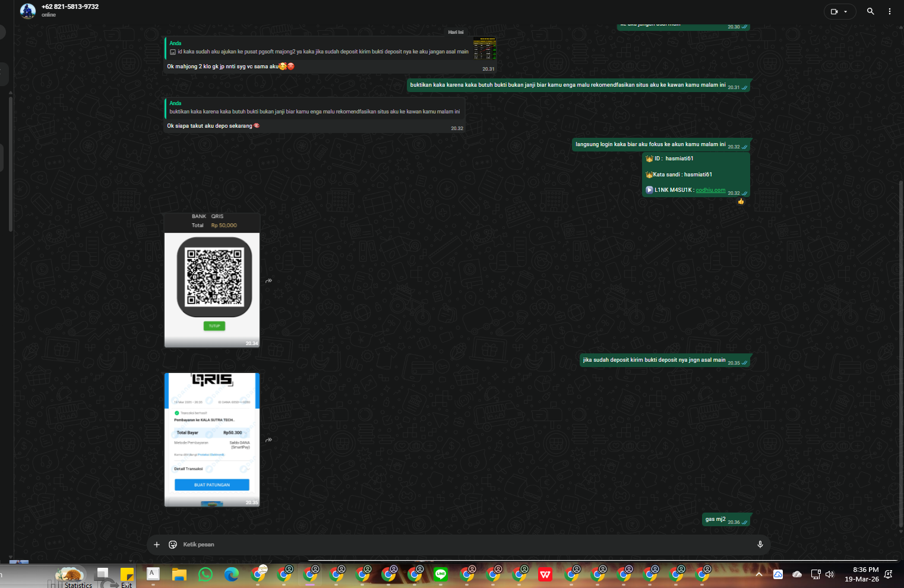904x588 pixels.
Task: Click the 'Hari ini' date label
Action: click(456, 32)
